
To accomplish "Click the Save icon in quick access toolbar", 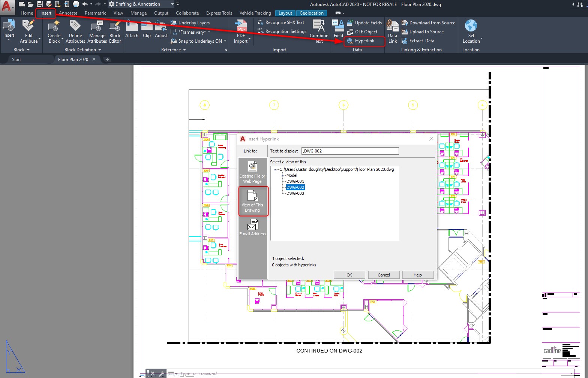I will 40,4.
